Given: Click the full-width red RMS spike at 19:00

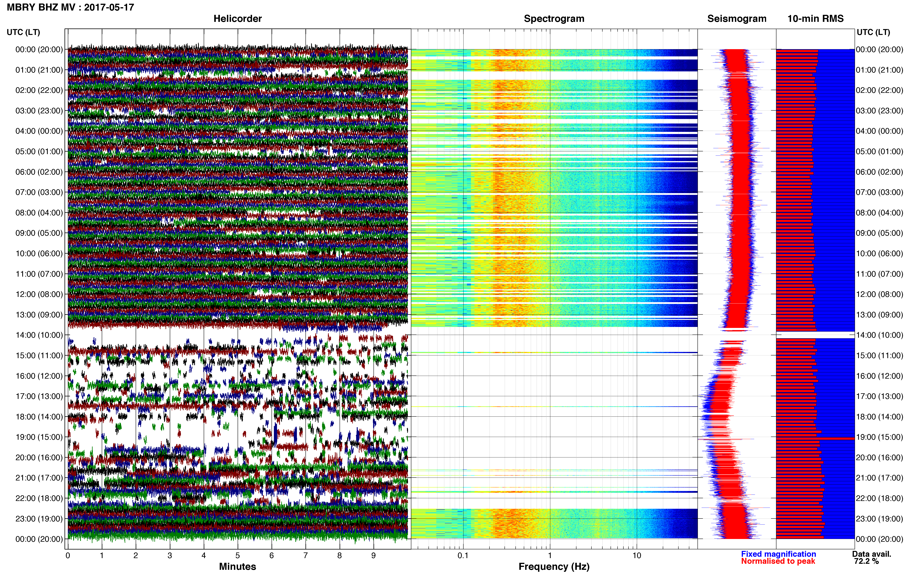Looking at the screenshot, I should pyautogui.click(x=815, y=439).
